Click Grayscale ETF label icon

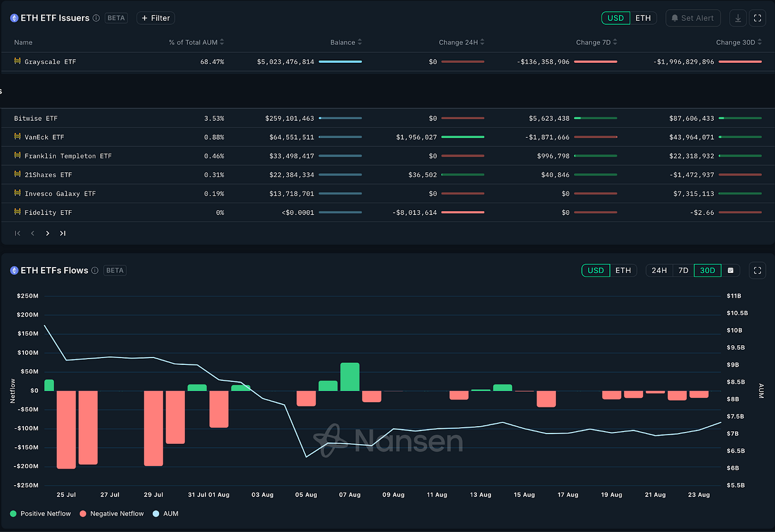18,61
